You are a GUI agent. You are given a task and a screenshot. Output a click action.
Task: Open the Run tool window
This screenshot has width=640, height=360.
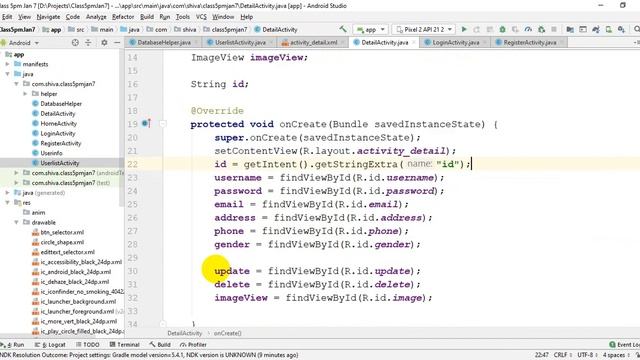pyautogui.click(x=13, y=344)
